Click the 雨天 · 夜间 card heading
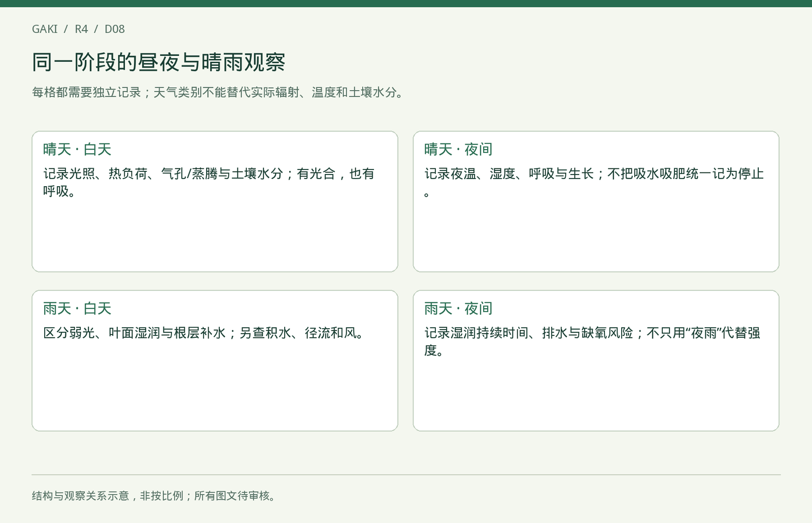Screen dimensions: 812x523 coord(458,308)
